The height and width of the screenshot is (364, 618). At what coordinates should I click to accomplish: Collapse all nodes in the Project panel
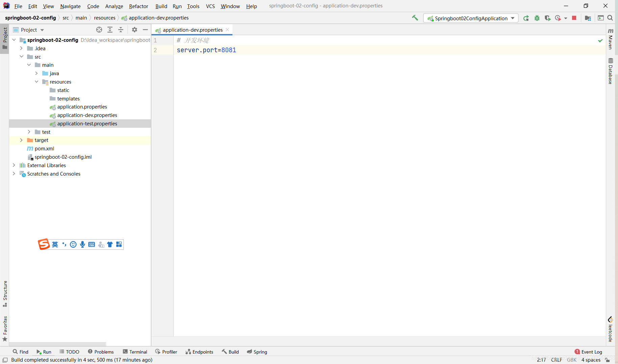[121, 30]
